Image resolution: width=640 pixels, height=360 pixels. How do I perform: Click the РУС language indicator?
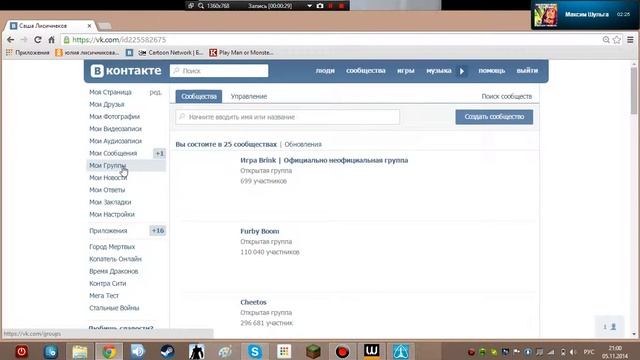(589, 352)
